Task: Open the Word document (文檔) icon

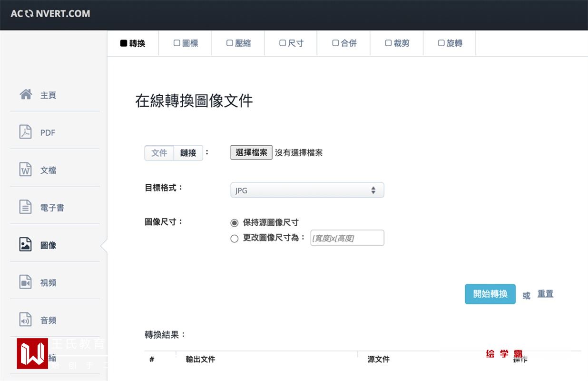Action: click(x=26, y=170)
